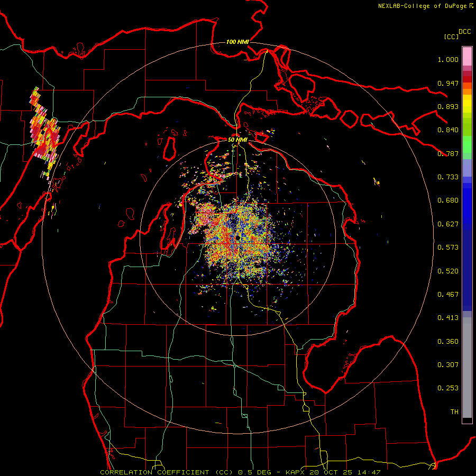Click the 0.733 legend value
This screenshot has height=476, width=476.
point(448,177)
